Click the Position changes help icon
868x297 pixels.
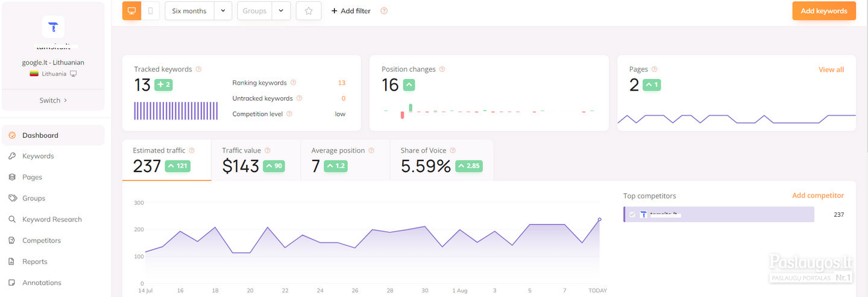[x=442, y=69]
